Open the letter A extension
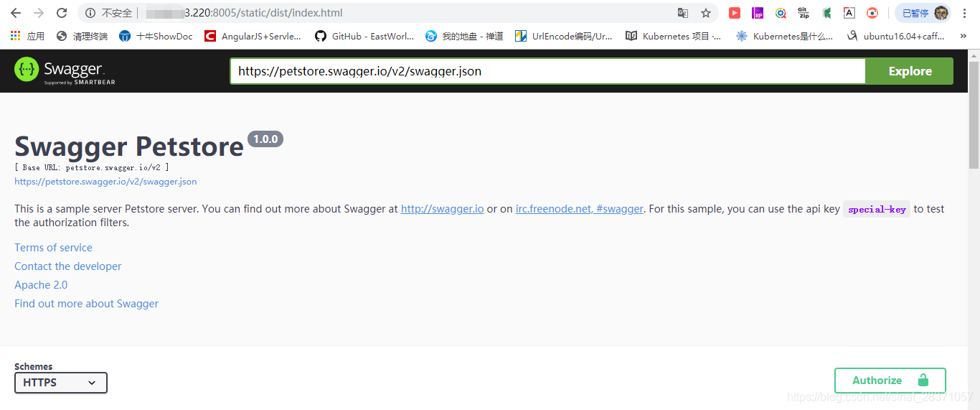Screen dimensions: 980x410 849,13
